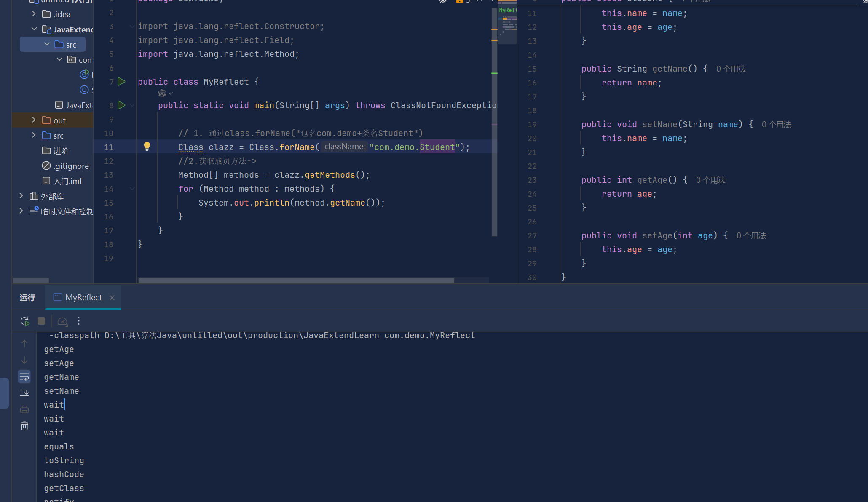This screenshot has height=502, width=868.
Task: Run the main method from the line 8 gutter arrow
Action: click(121, 105)
